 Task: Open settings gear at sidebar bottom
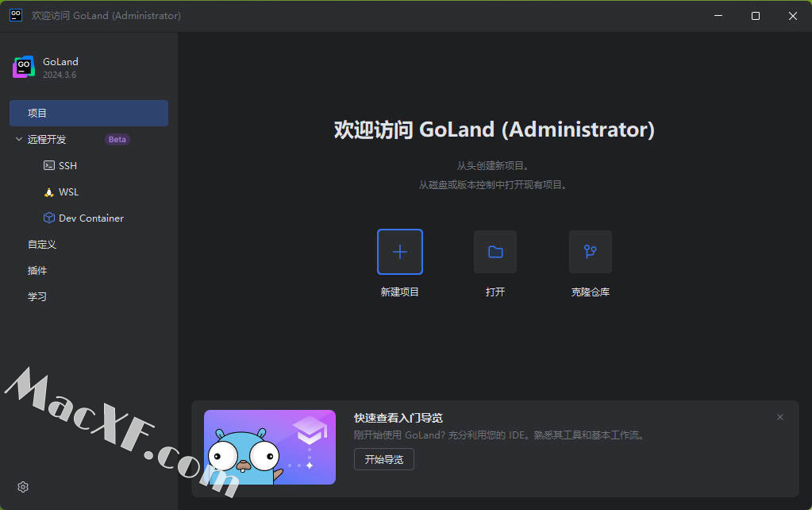(23, 487)
